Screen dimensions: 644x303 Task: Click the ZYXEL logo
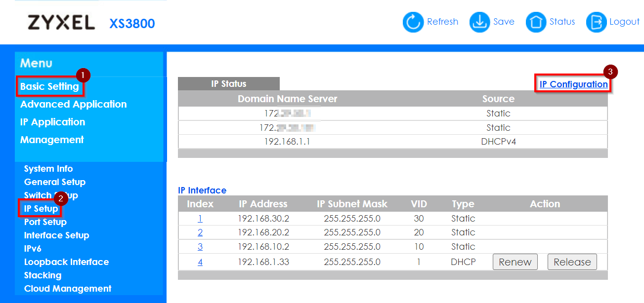(61, 23)
